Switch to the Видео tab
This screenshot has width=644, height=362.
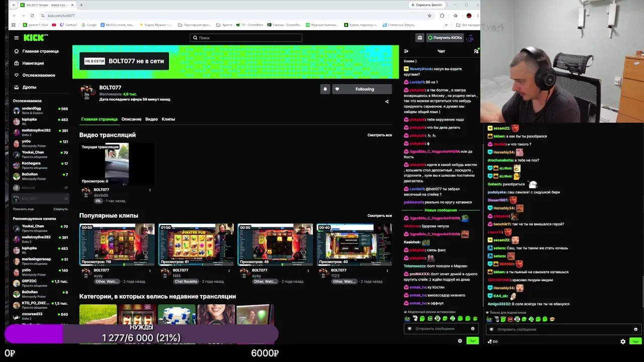coord(151,119)
